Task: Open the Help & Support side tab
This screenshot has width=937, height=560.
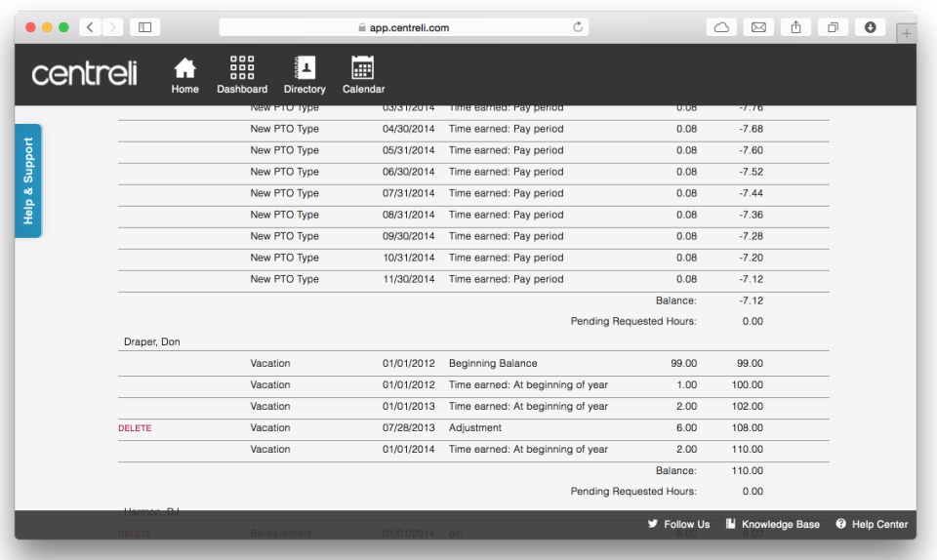Action: click(28, 180)
